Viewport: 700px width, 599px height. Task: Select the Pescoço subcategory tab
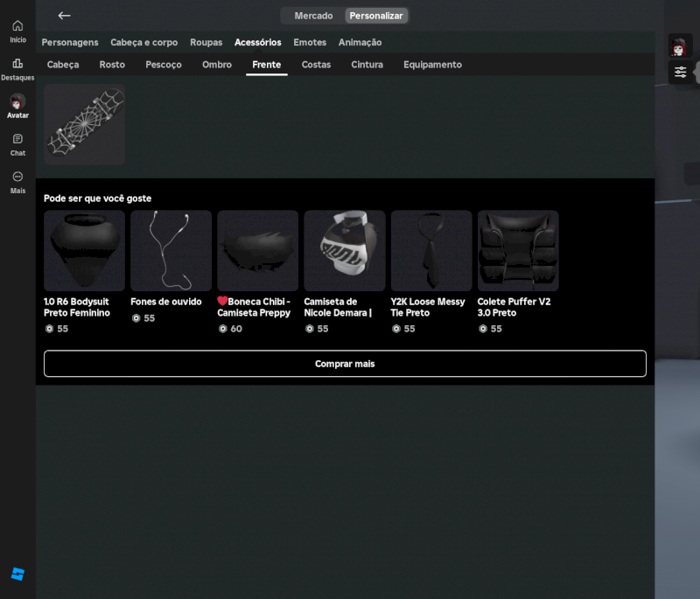(164, 65)
